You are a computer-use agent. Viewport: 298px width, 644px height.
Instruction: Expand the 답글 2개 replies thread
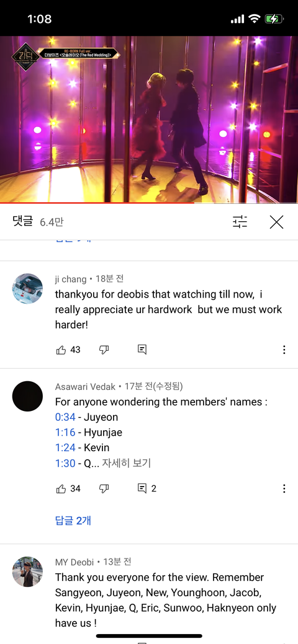(73, 521)
